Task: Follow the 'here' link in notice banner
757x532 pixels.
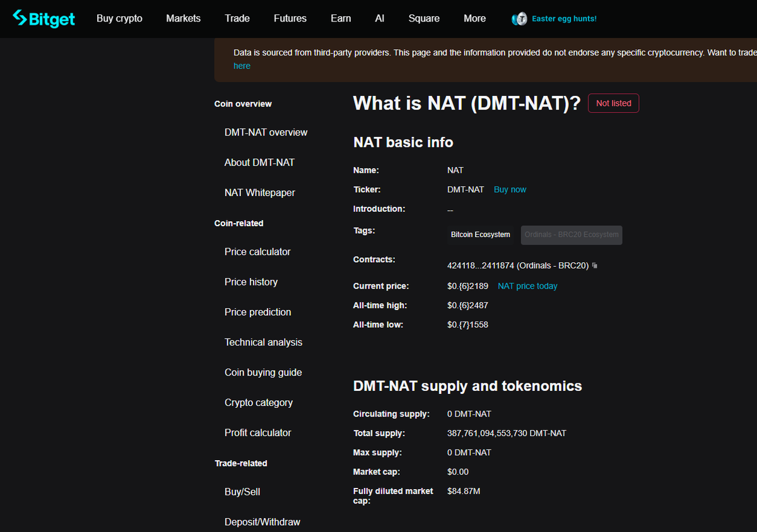Action: click(242, 66)
